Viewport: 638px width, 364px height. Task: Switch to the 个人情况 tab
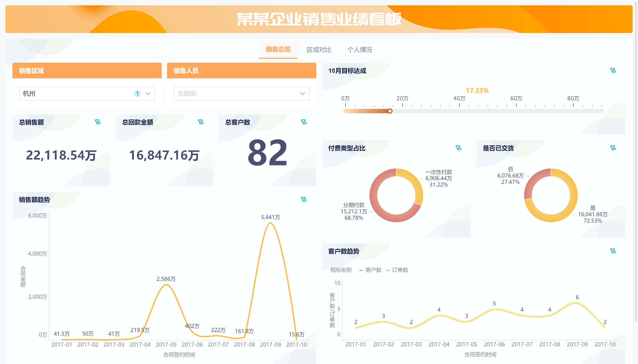(x=360, y=50)
